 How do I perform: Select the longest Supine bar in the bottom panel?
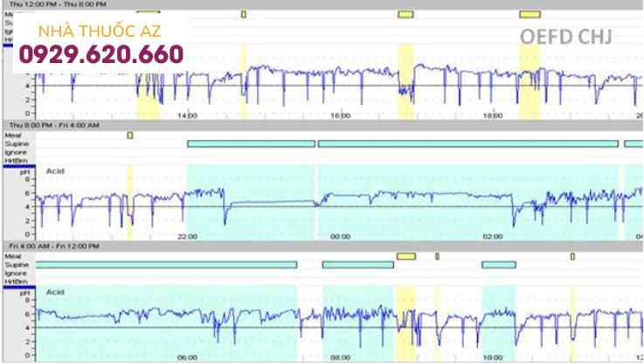(166, 264)
